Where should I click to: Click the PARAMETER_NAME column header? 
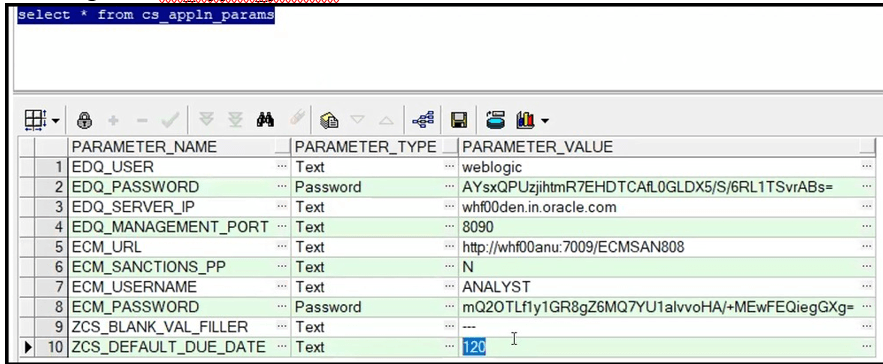(x=179, y=147)
